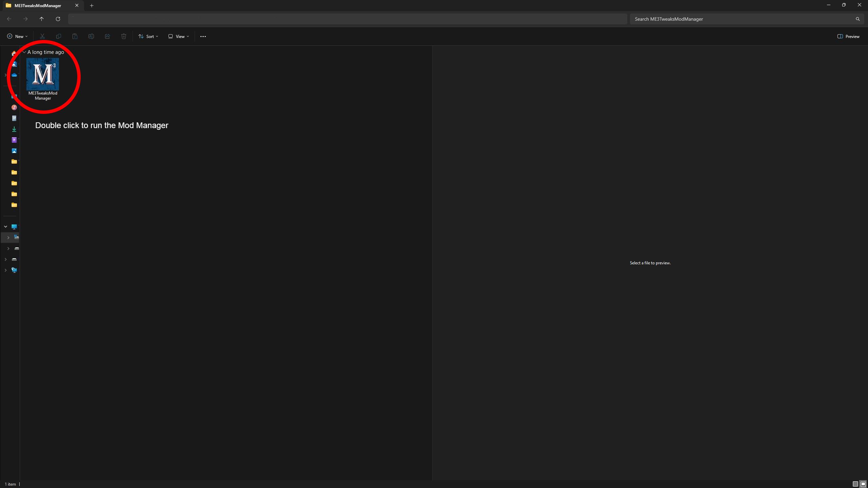This screenshot has height=488, width=868.
Task: Go to Home in navigation pane
Action: tap(14, 53)
